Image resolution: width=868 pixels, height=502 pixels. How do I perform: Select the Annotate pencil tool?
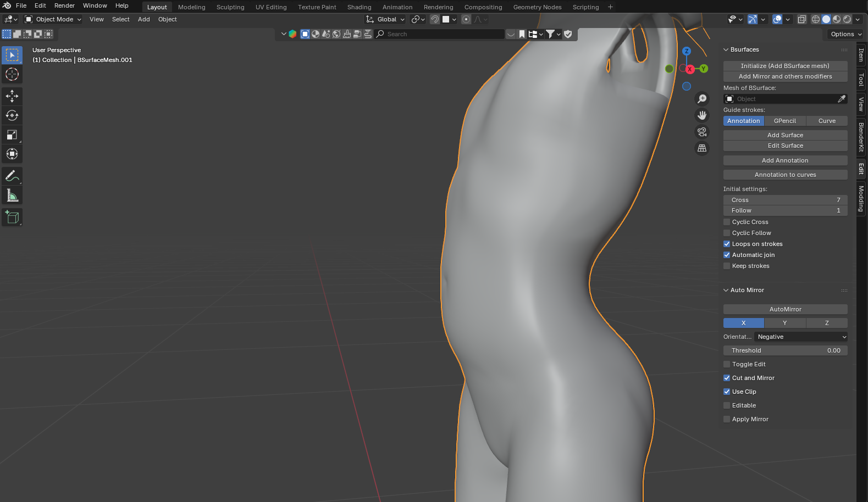pyautogui.click(x=12, y=176)
